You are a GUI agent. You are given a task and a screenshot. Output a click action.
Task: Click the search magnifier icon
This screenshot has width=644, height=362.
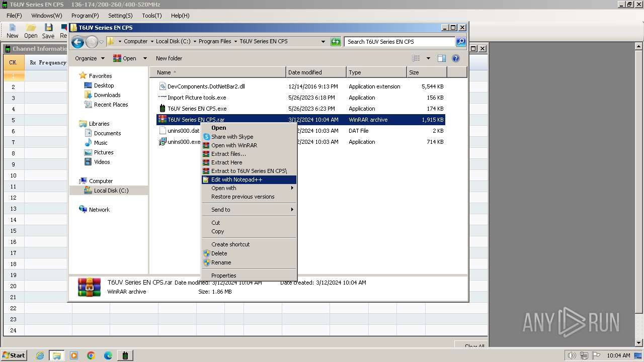pos(460,42)
